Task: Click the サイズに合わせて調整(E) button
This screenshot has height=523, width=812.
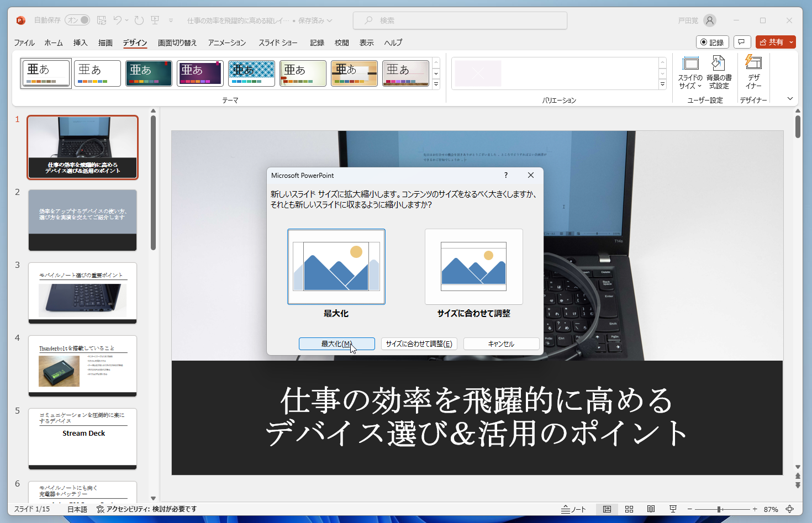Action: (x=419, y=344)
